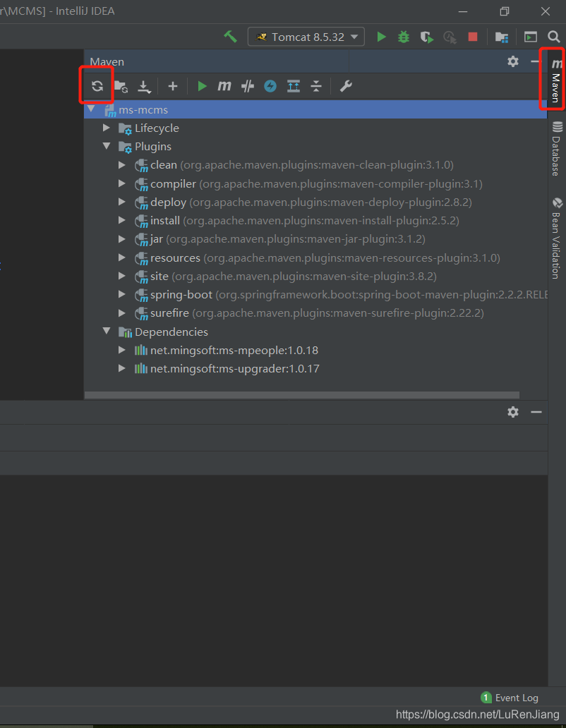Expand the compiler plugin node
The image size is (566, 728).
pyautogui.click(x=121, y=183)
